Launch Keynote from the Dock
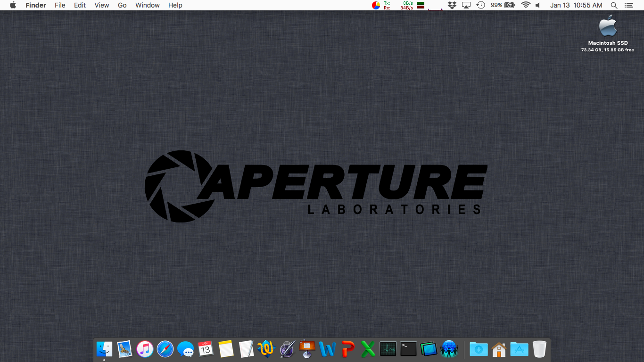 click(x=307, y=349)
